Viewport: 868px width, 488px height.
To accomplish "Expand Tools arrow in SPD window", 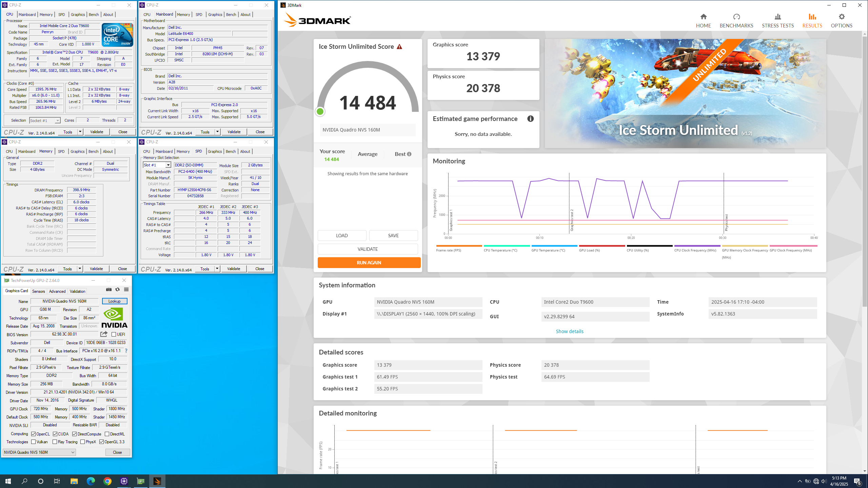I will coord(217,269).
